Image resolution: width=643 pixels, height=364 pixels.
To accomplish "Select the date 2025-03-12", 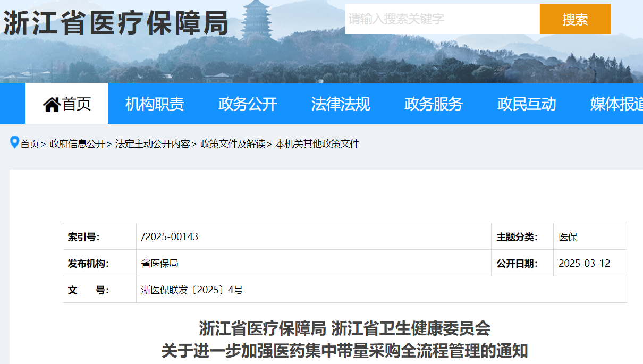I will (x=585, y=264).
